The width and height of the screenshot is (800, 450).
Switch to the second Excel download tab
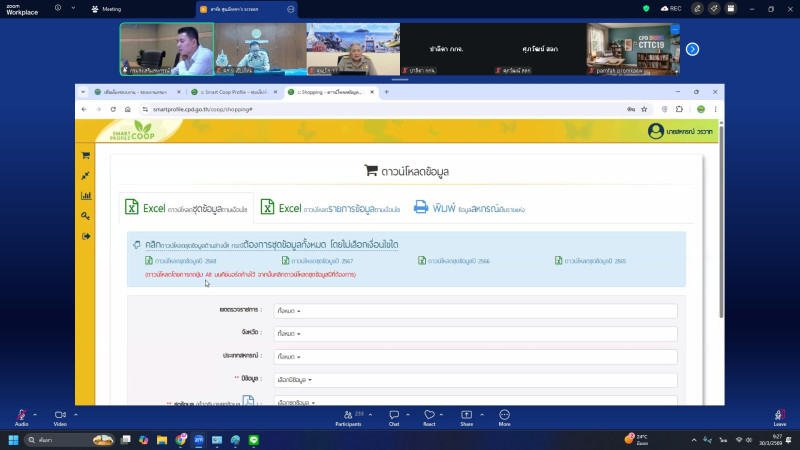330,208
